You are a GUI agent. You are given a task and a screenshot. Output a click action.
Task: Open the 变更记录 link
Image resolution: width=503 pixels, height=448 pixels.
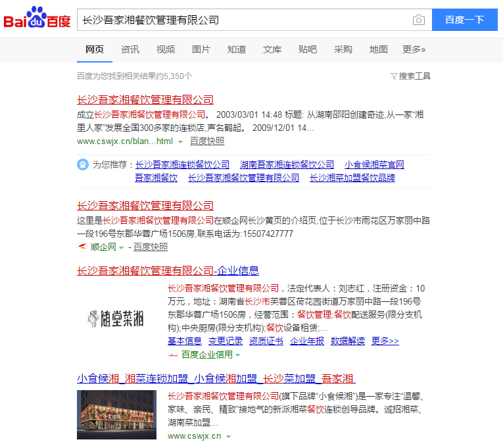(226, 341)
